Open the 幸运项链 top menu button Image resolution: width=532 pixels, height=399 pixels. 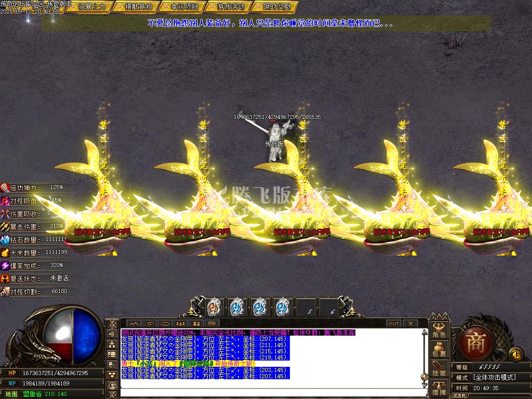click(x=182, y=7)
